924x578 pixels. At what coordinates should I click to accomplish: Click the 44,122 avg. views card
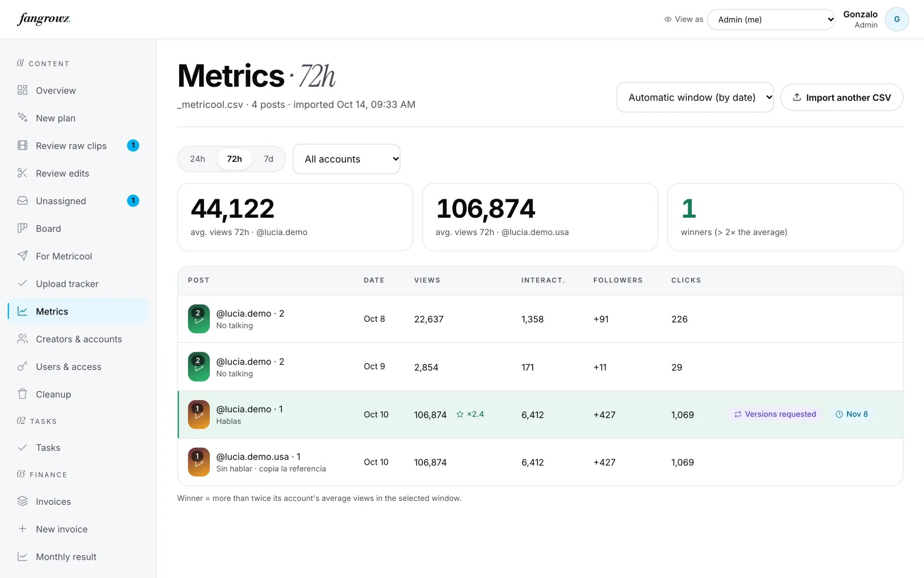click(x=295, y=217)
